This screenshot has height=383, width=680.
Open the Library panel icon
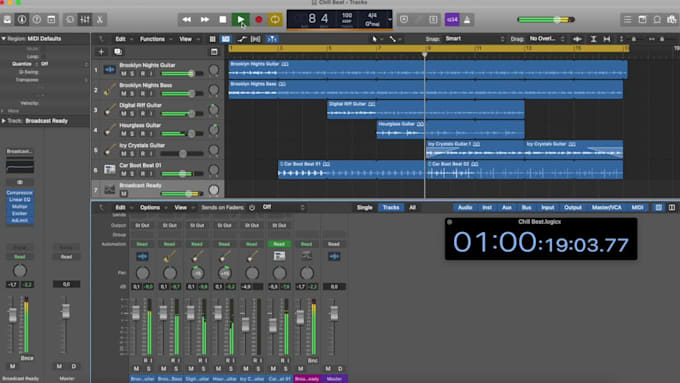click(7, 20)
